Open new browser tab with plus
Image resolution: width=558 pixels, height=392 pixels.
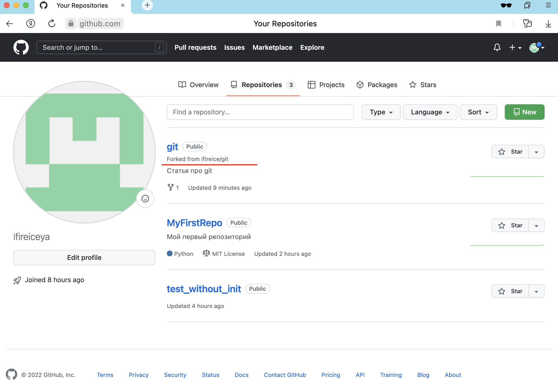tap(147, 5)
